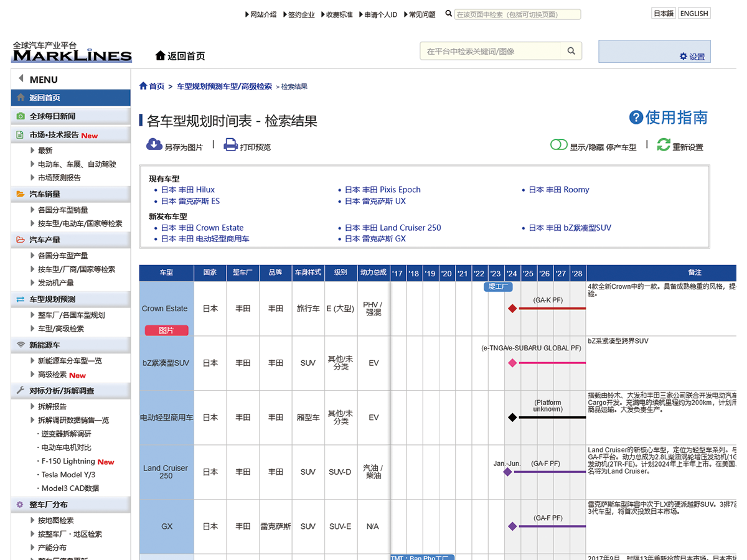Click the 整车厂分布 gear icon

[21, 505]
